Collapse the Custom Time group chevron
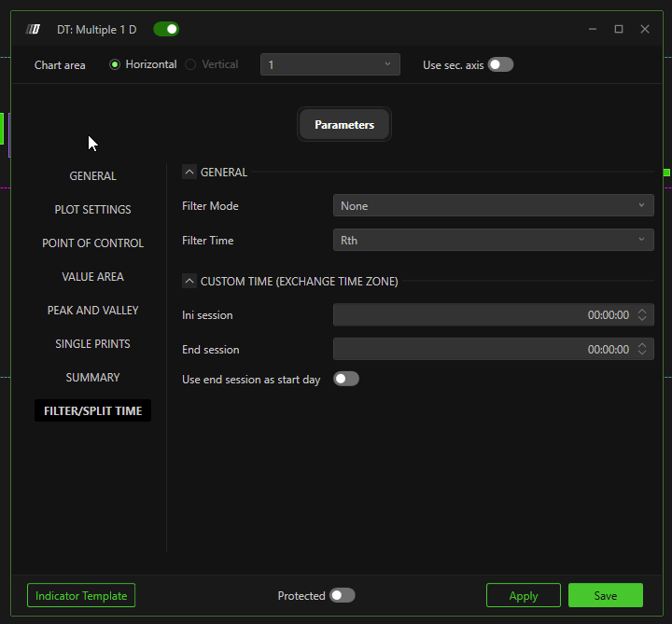 [x=189, y=282]
